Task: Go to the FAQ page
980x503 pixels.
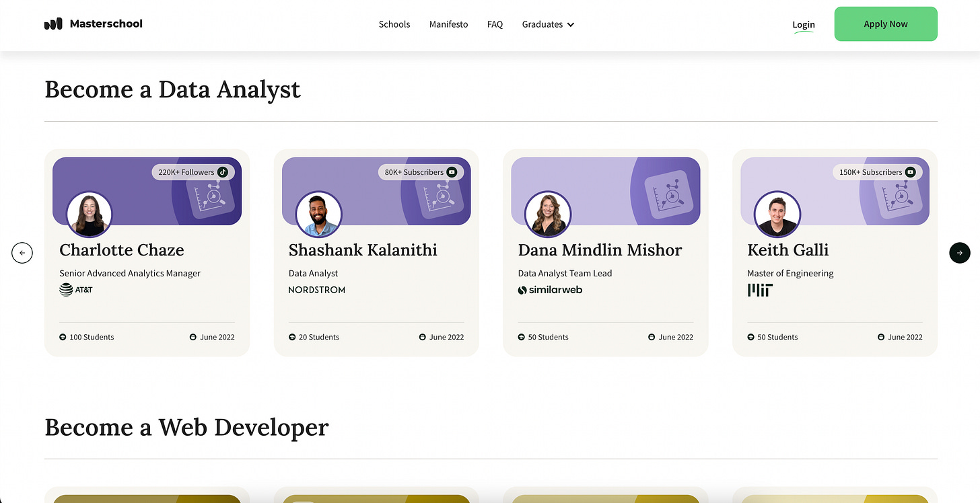Action: pyautogui.click(x=495, y=24)
